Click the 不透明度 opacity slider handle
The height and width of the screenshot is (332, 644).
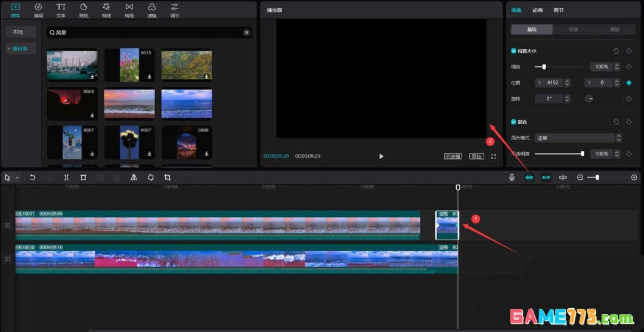tap(582, 154)
